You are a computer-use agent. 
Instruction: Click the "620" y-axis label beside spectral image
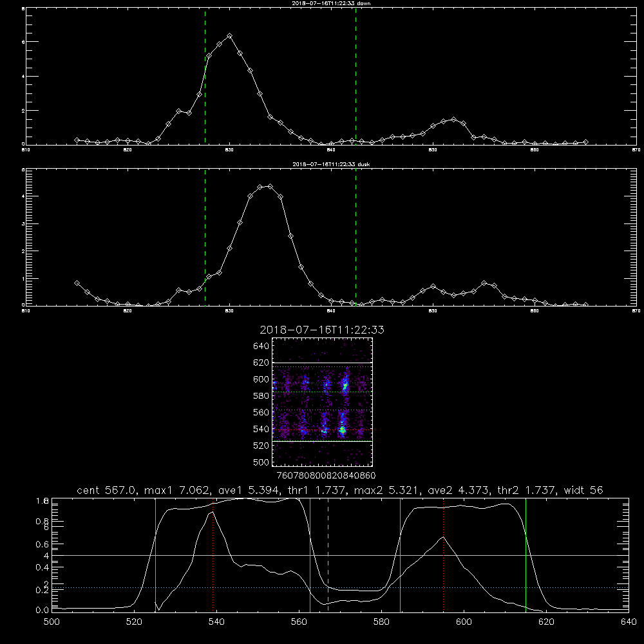[261, 363]
